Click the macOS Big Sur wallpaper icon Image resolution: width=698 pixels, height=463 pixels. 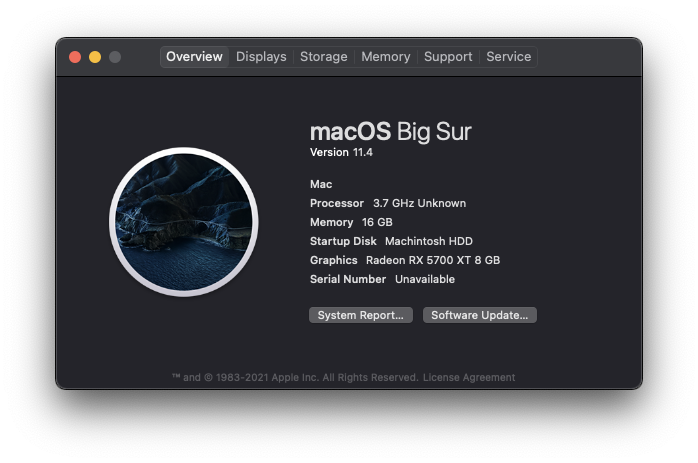(x=183, y=222)
